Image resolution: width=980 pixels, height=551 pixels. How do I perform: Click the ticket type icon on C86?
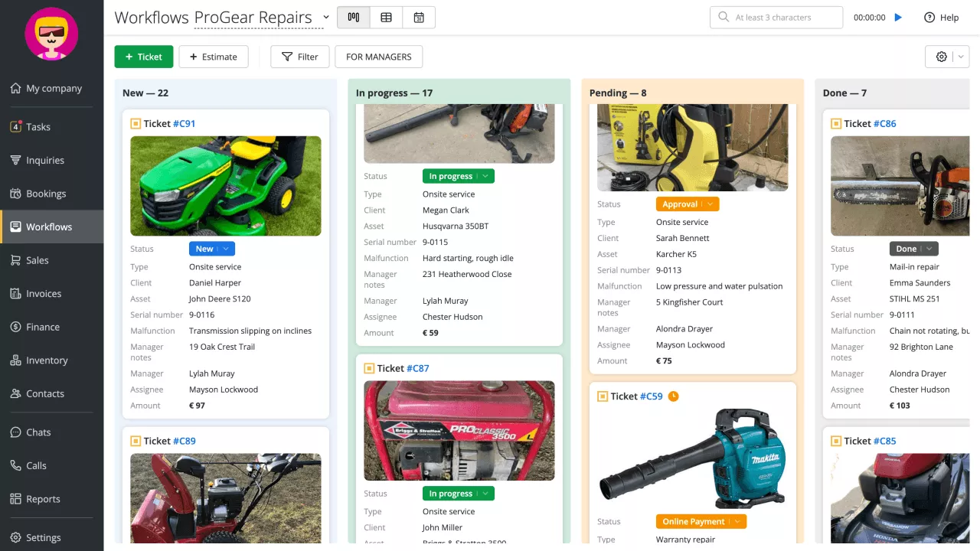(836, 123)
